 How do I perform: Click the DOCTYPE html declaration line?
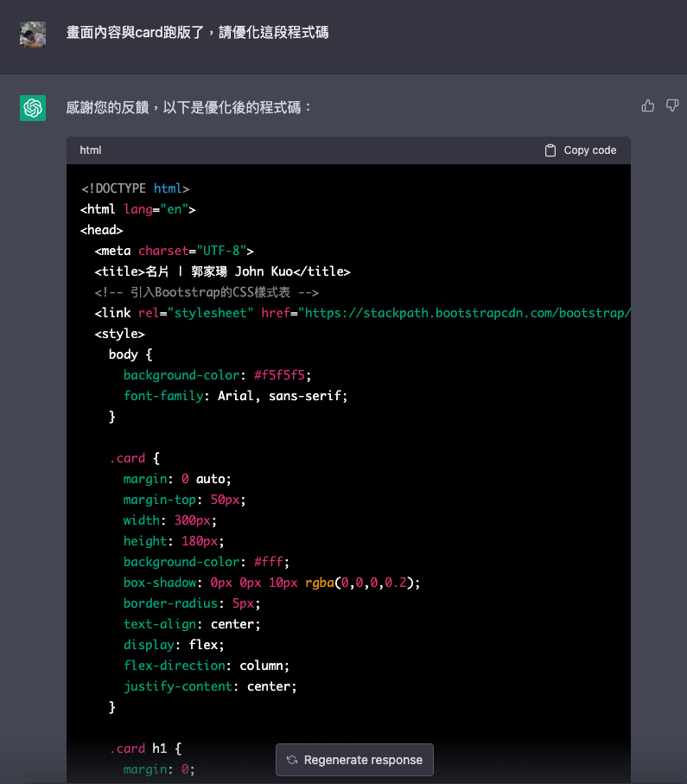[135, 188]
